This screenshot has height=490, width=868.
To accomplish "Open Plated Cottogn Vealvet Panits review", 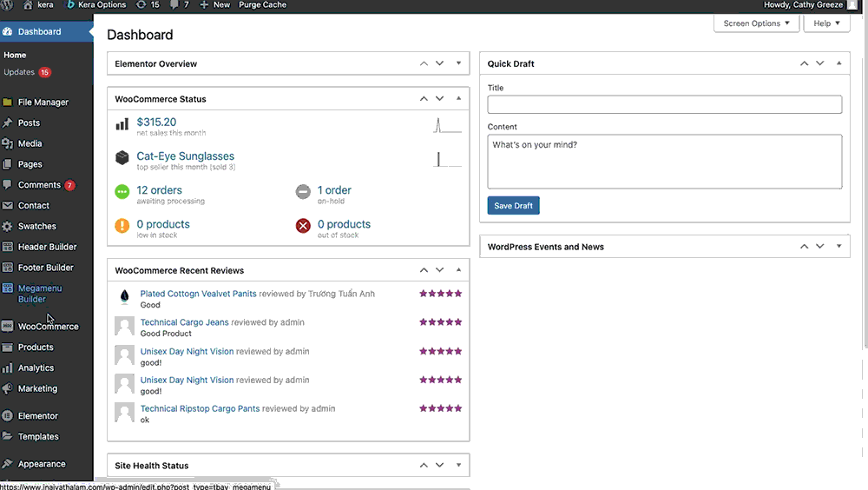I will 198,294.
